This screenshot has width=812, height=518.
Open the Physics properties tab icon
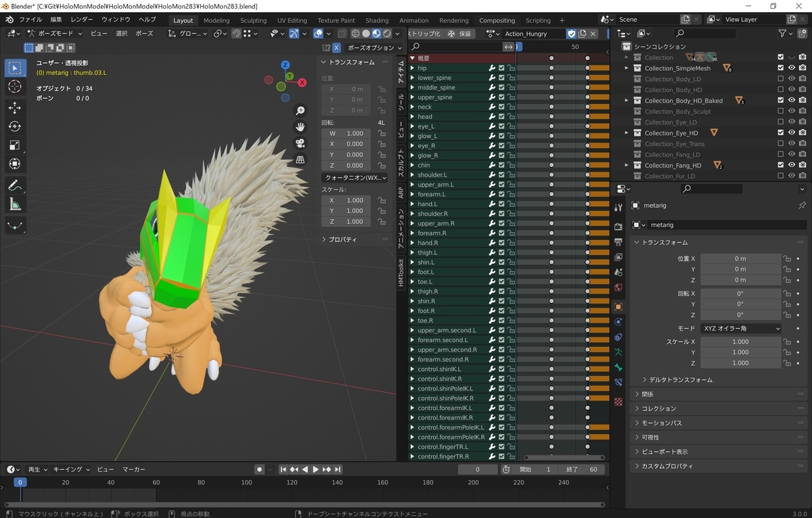coord(618,322)
